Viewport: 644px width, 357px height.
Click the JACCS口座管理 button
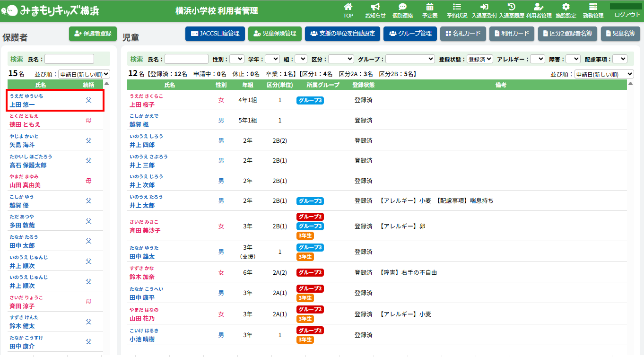[x=215, y=34]
